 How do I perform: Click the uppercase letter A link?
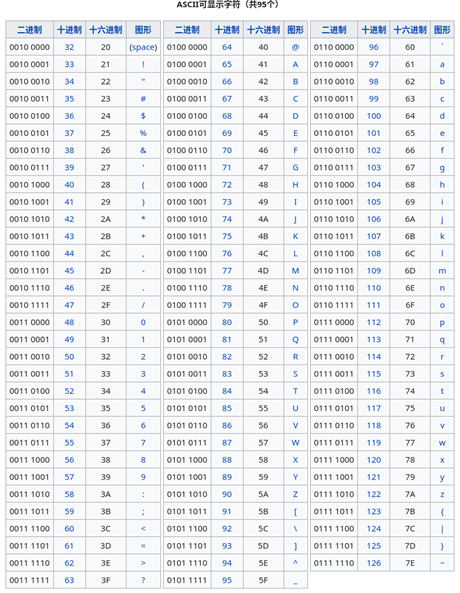tap(295, 64)
